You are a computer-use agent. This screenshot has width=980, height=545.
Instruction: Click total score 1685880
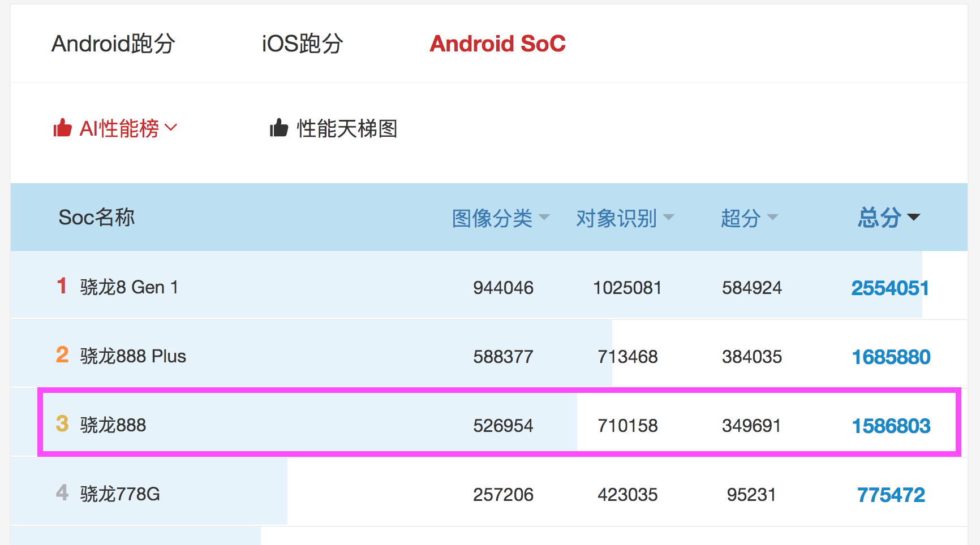click(891, 357)
